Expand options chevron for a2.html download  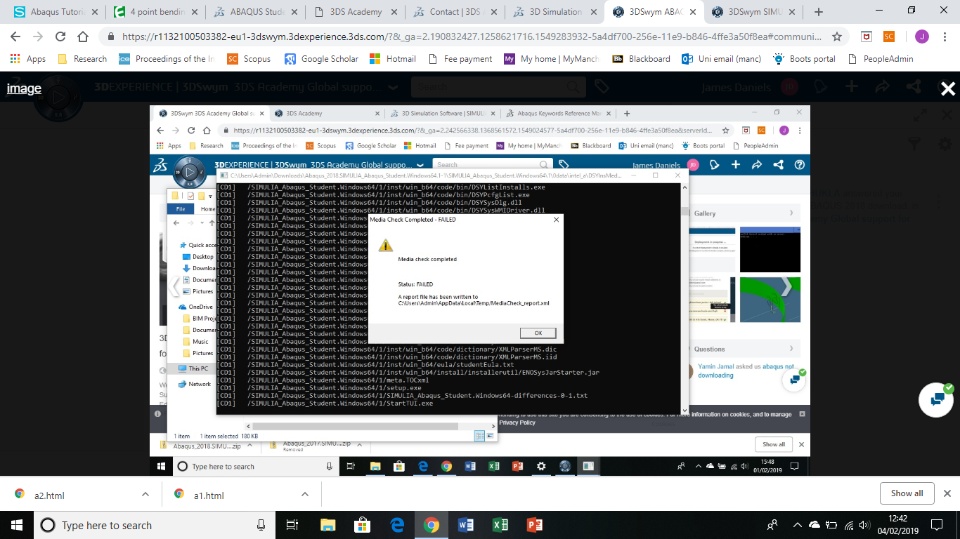pyautogui.click(x=145, y=494)
